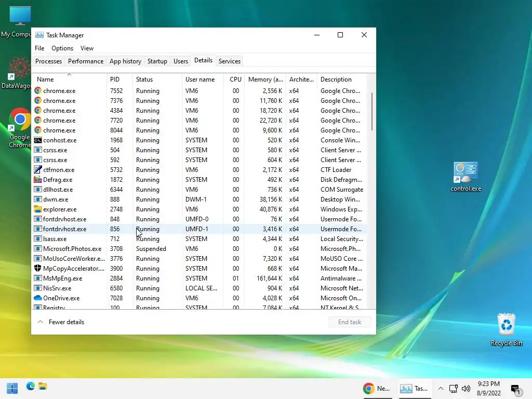Switch to the Users tab
532x399 pixels.
pos(180,61)
